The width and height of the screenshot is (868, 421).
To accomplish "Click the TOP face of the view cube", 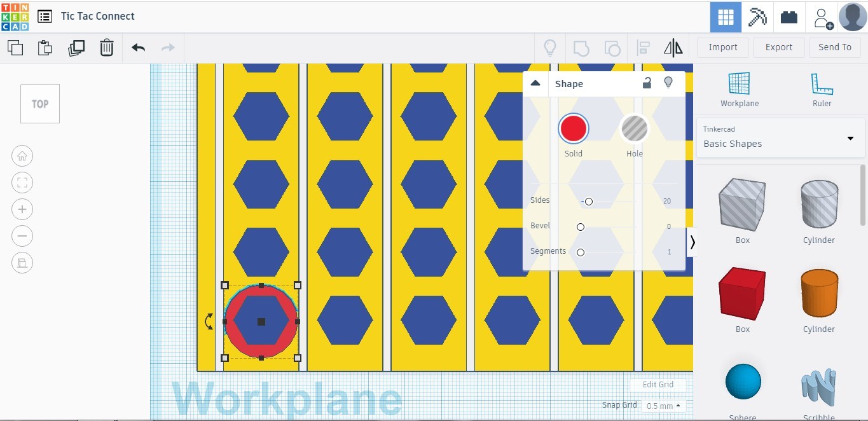I will coord(39,103).
